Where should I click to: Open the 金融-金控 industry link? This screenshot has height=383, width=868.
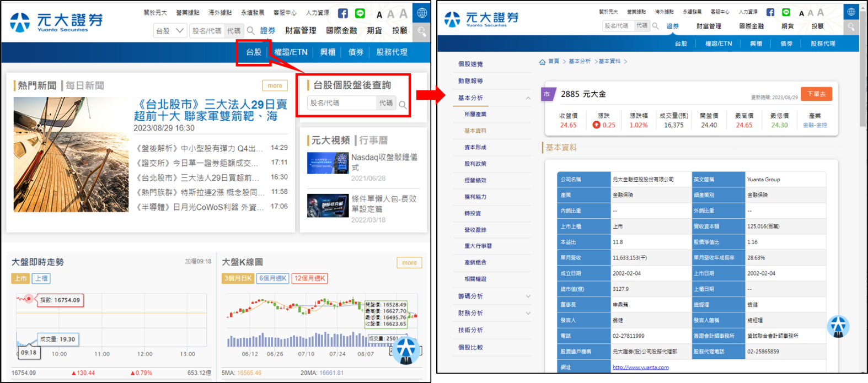point(815,125)
